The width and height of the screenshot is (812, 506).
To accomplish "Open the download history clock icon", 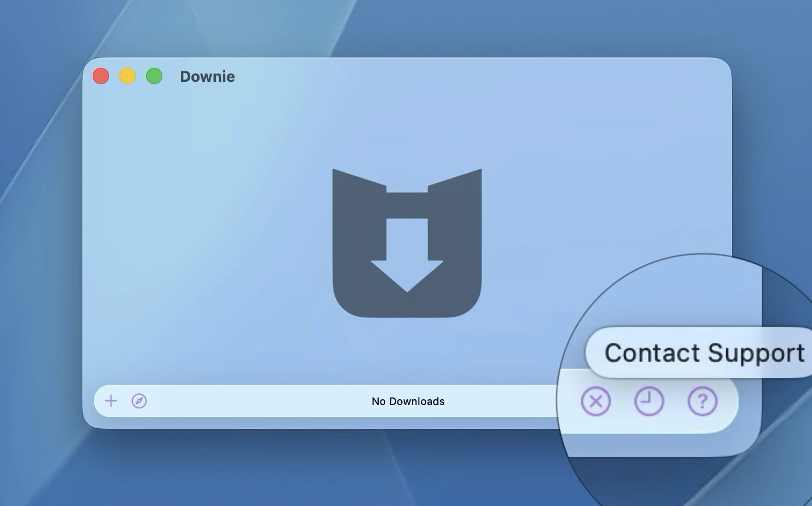I will (x=649, y=401).
